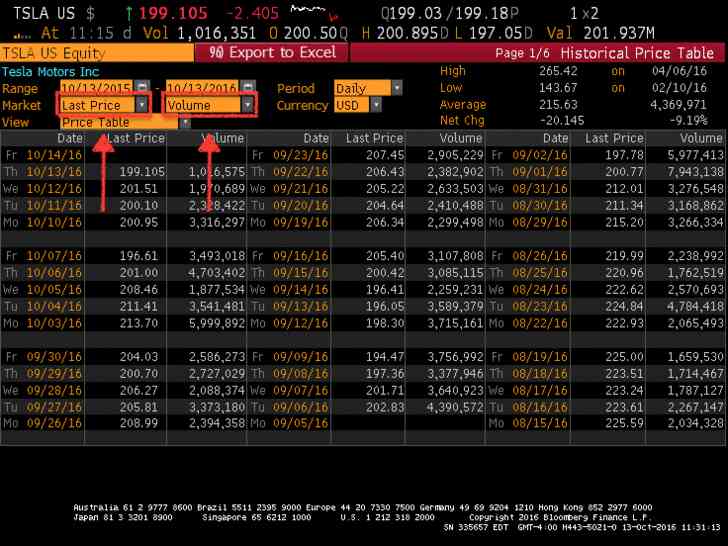Click last price 225.59 cell
This screenshot has width=728, height=546.
coord(624,423)
